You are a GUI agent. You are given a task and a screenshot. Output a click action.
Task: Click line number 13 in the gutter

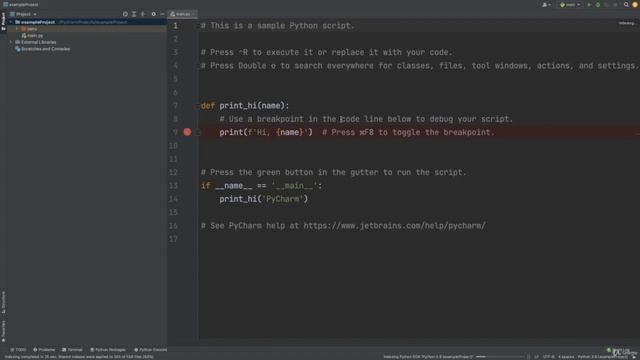tap(173, 186)
